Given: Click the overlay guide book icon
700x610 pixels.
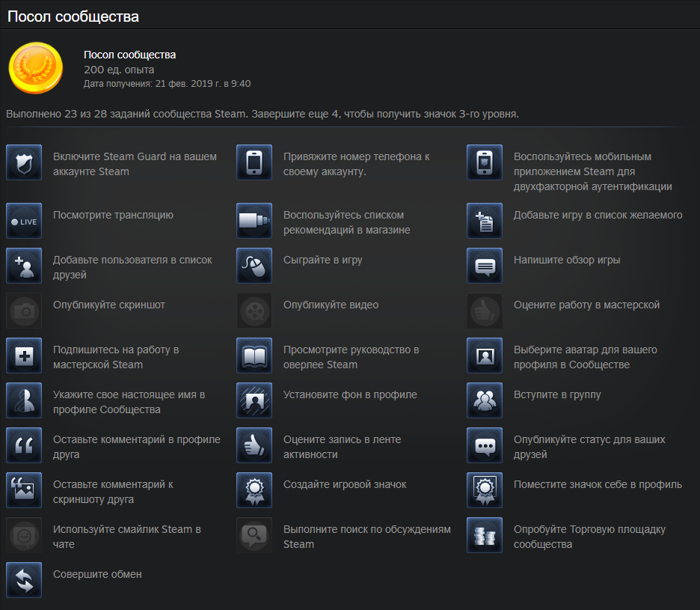Looking at the screenshot, I should pyautogui.click(x=254, y=356).
